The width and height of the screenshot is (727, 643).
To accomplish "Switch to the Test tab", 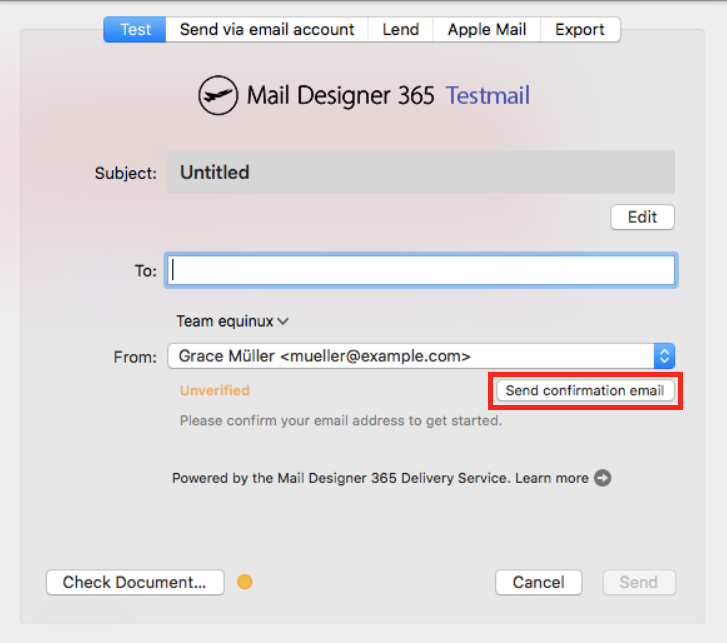I will [x=135, y=30].
